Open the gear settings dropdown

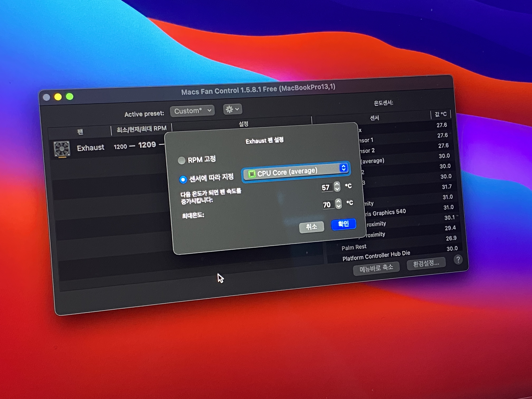[x=232, y=109]
